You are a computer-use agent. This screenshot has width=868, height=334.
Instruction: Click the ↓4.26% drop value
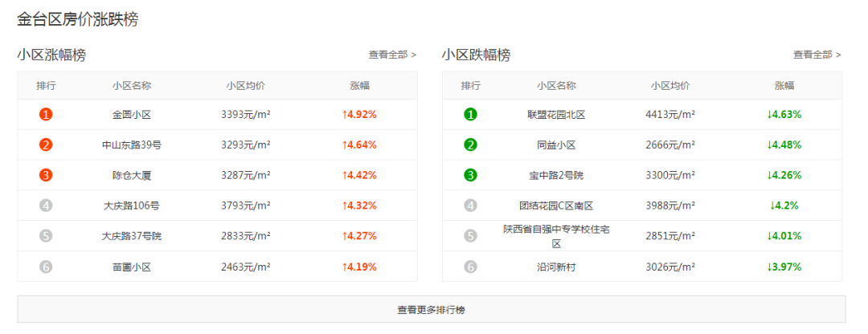coord(784,176)
